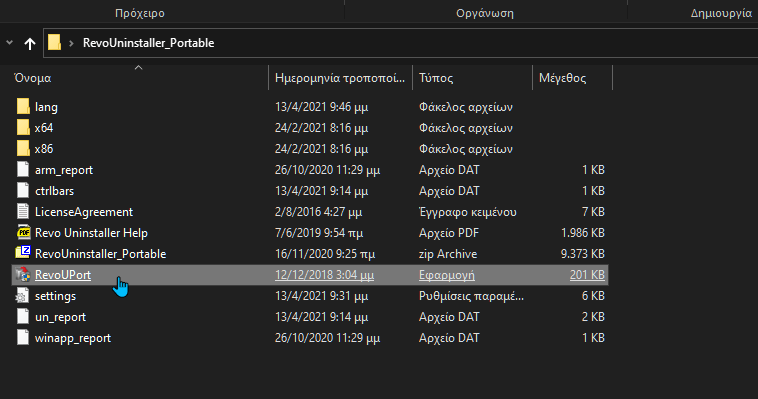Select the lang folder name

pyautogui.click(x=46, y=107)
